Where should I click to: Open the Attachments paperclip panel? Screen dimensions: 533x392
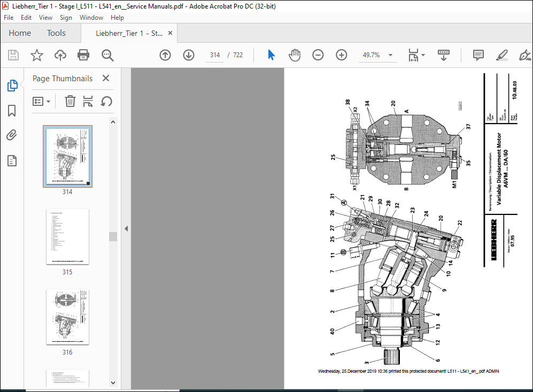pyautogui.click(x=12, y=135)
